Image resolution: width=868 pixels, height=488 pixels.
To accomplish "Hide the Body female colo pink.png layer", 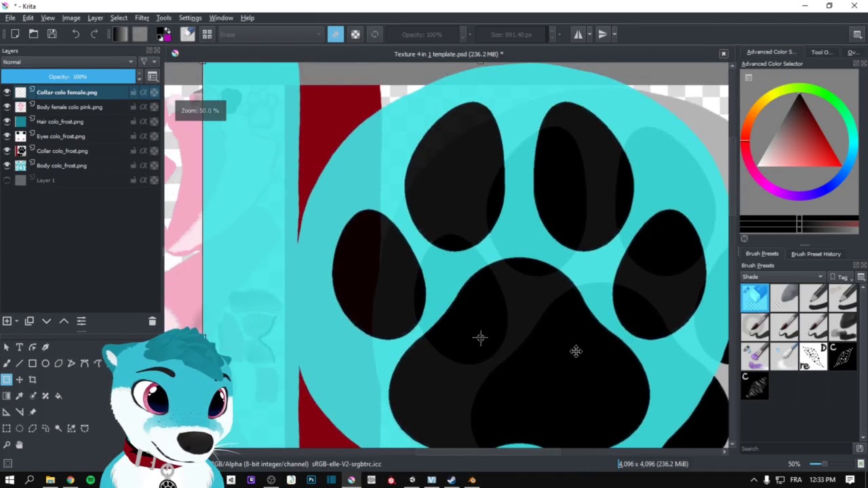I will point(7,107).
